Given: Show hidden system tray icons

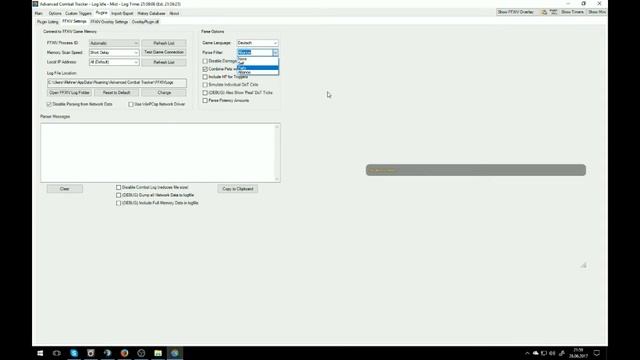Looking at the screenshot, I should 527,353.
